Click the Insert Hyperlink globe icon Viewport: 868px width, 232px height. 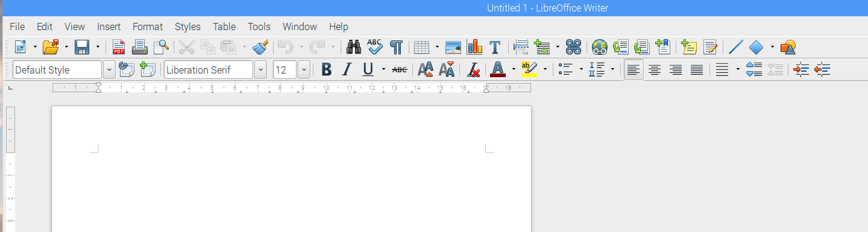[x=599, y=47]
